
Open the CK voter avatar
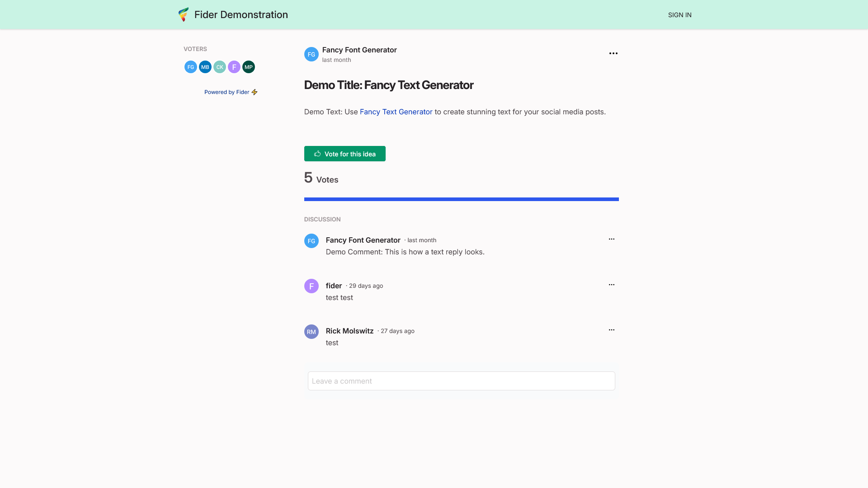click(220, 67)
